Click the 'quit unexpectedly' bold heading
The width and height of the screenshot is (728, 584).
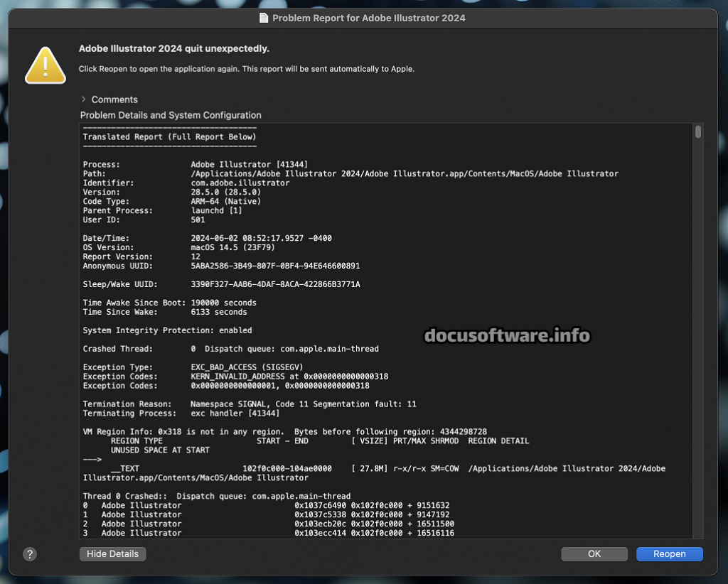tap(174, 49)
